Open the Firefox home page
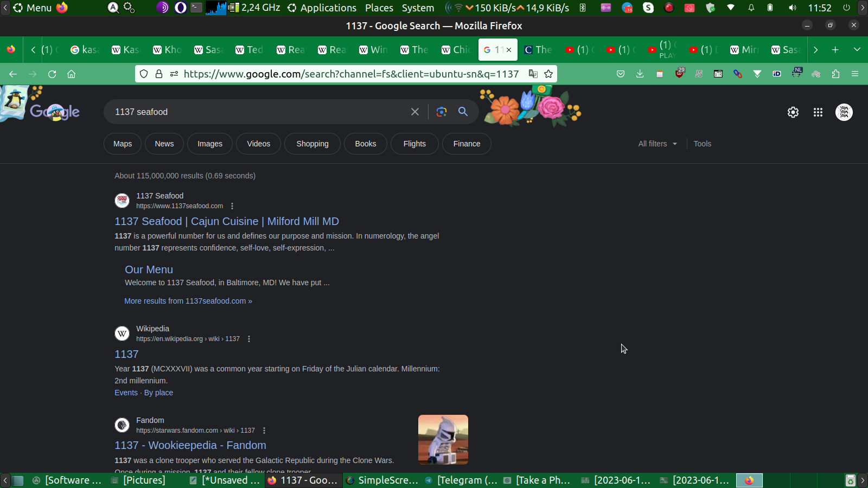Image resolution: width=868 pixels, height=488 pixels. (71, 74)
